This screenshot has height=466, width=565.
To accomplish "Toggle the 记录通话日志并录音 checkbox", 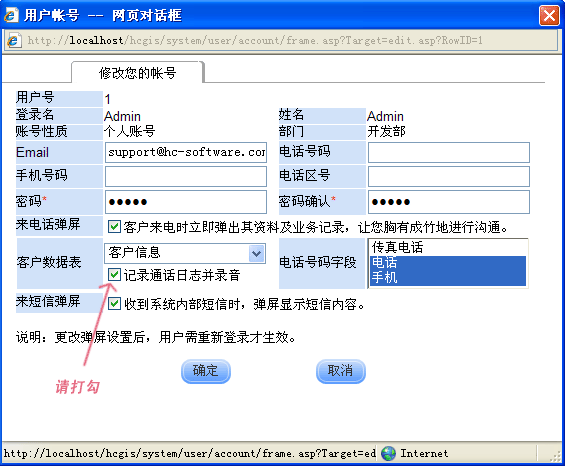I will (114, 275).
